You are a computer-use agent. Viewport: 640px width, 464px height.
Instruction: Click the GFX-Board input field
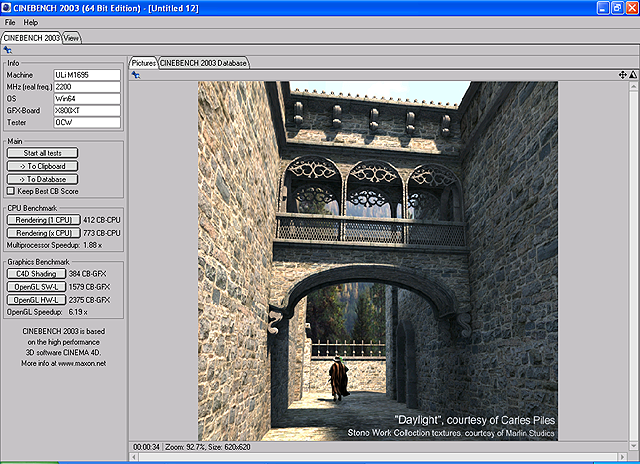tap(87, 111)
